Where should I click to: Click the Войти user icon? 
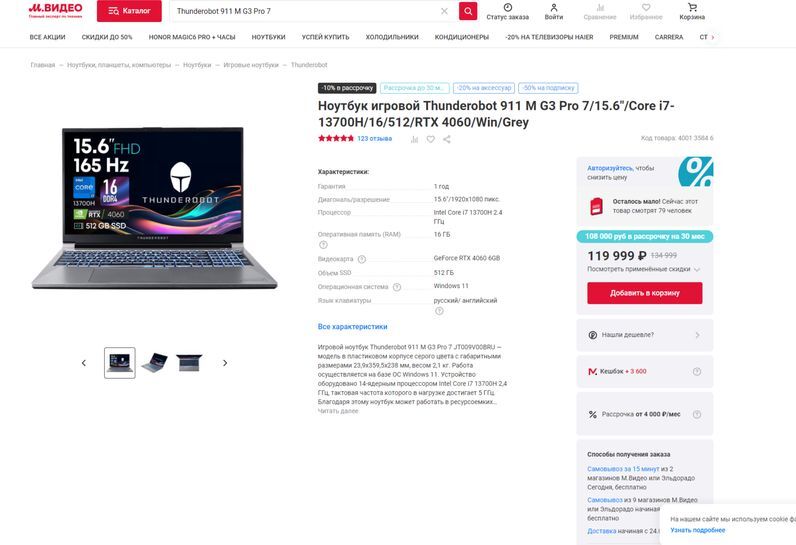[x=554, y=8]
